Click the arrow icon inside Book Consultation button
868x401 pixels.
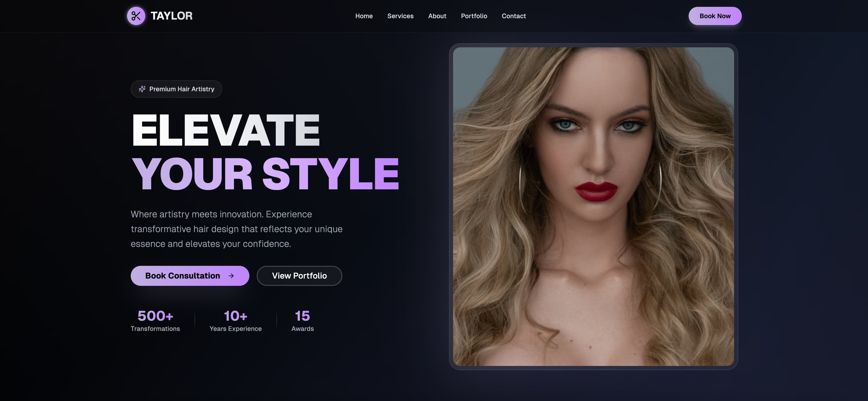coord(231,276)
